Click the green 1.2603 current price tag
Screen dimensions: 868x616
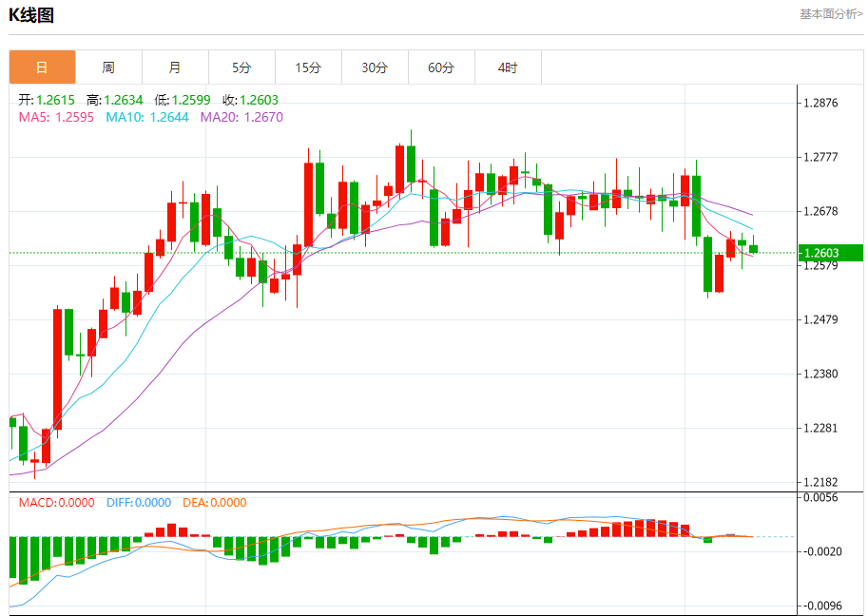tap(829, 253)
